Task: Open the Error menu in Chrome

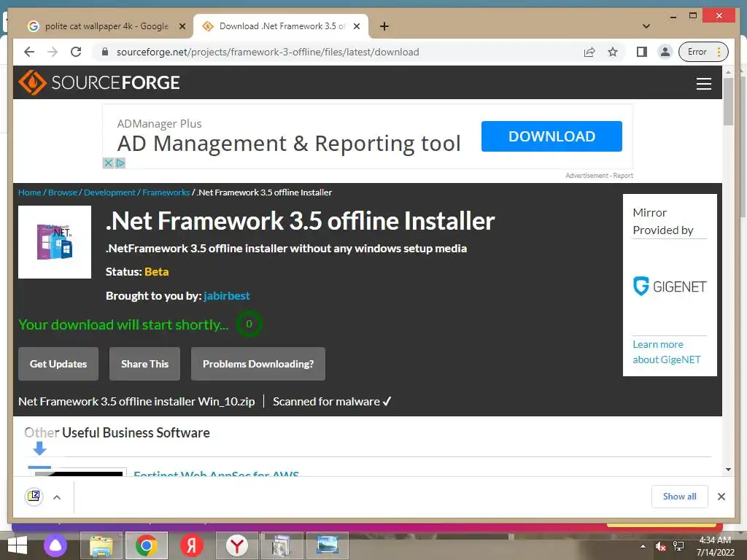Action: (x=704, y=52)
